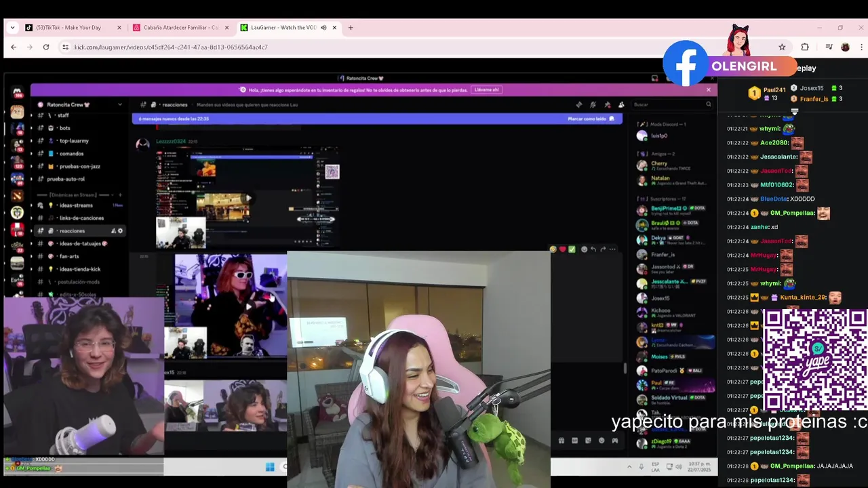This screenshot has width=868, height=488.
Task: Open the top Discord home server icon
Action: (17, 93)
